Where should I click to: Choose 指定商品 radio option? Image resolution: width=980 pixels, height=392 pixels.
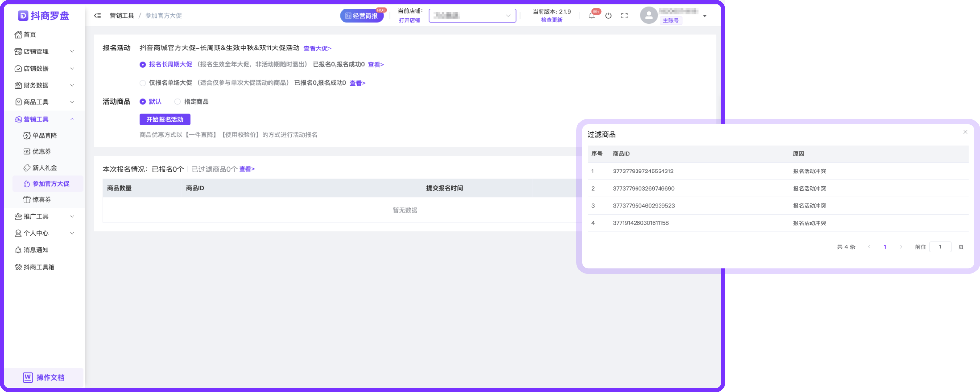click(x=178, y=102)
